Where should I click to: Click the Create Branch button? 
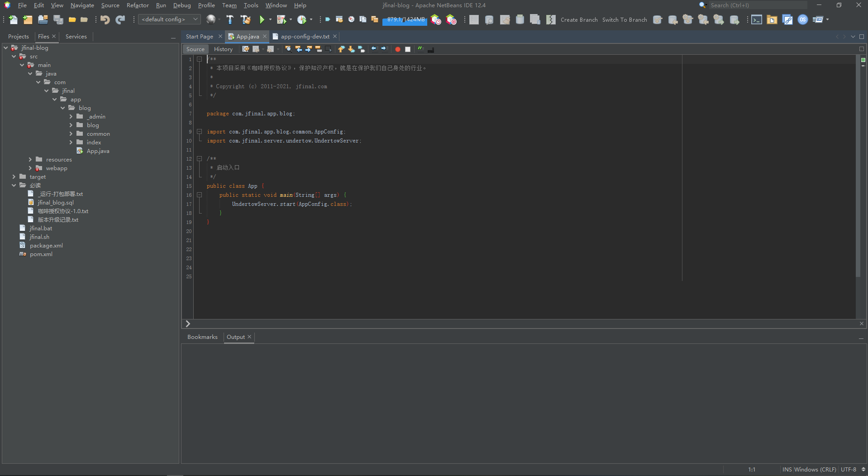click(x=579, y=20)
